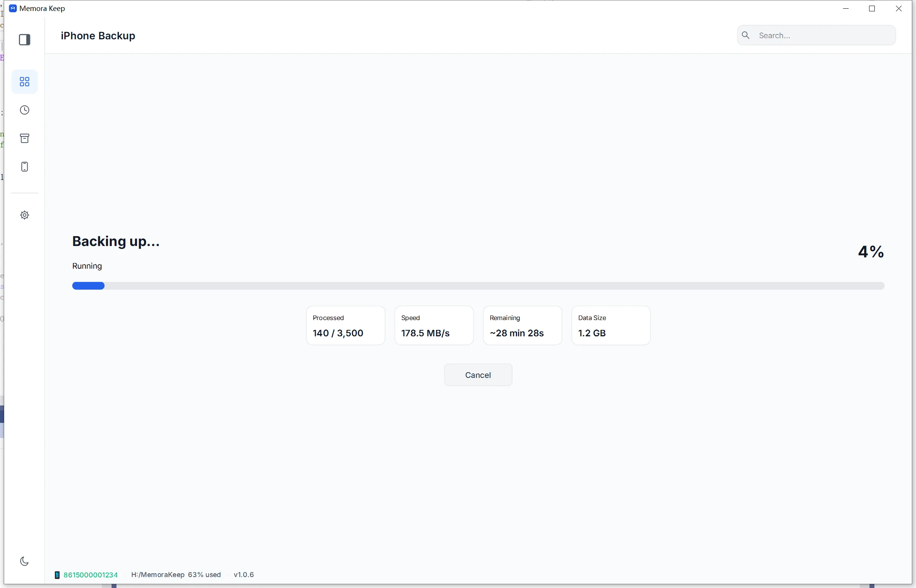Screen dimensions: 916x588
Task: Click the Remaining ~28 min 28s card
Action: pos(522,326)
